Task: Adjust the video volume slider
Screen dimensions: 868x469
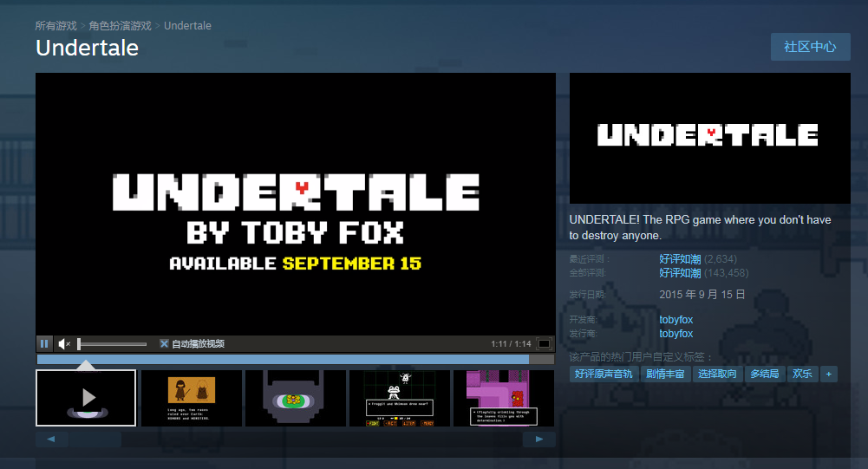Action: tap(112, 344)
